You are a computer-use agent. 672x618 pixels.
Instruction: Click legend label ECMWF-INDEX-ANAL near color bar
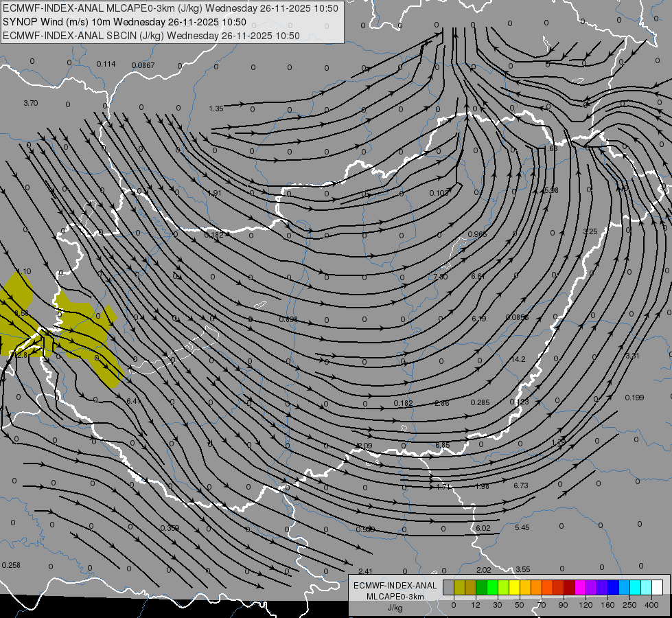click(395, 586)
